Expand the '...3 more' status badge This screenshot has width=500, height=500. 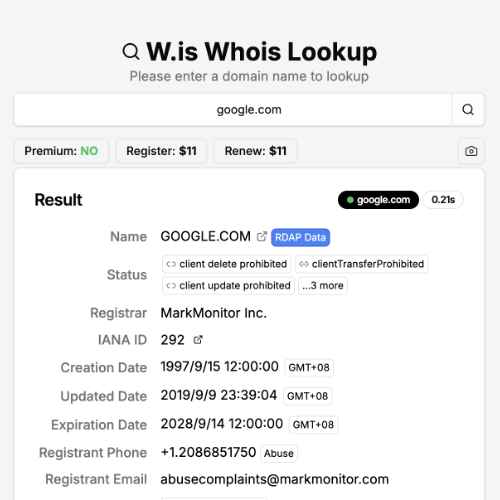323,286
